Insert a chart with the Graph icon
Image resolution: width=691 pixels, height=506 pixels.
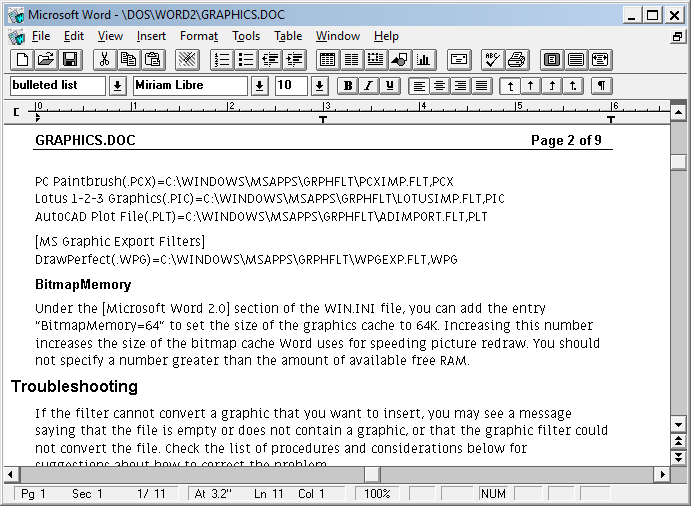tap(424, 60)
